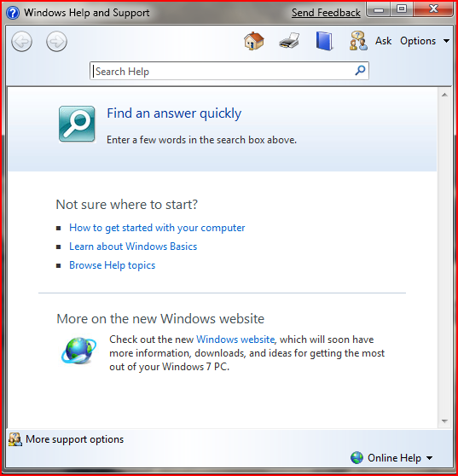Click the scrollbar down arrow
The image size is (458, 476).
(444, 421)
